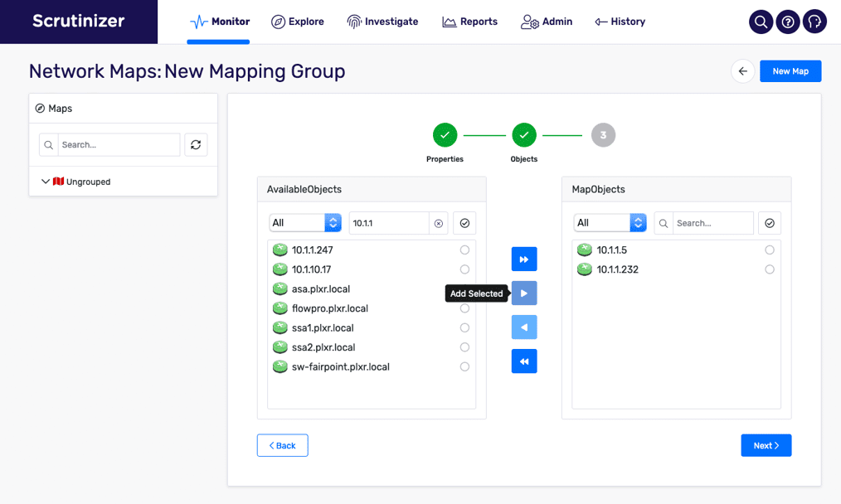Open the help question mark icon

[788, 22]
